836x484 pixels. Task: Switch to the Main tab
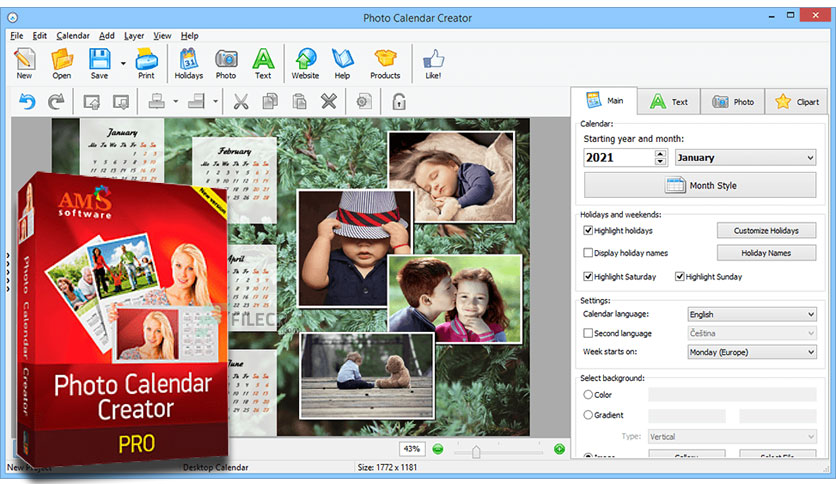pos(604,100)
